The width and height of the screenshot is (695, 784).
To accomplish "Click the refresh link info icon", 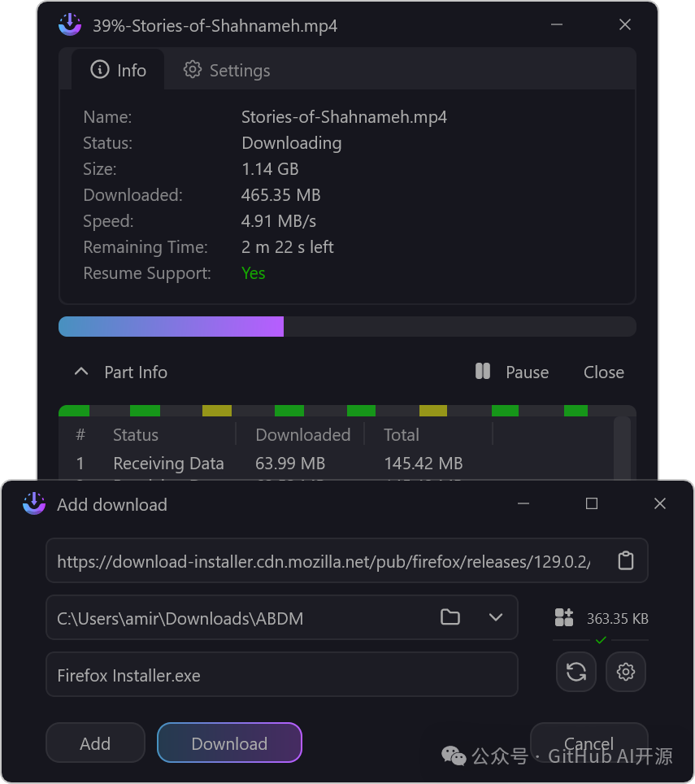I will point(576,672).
